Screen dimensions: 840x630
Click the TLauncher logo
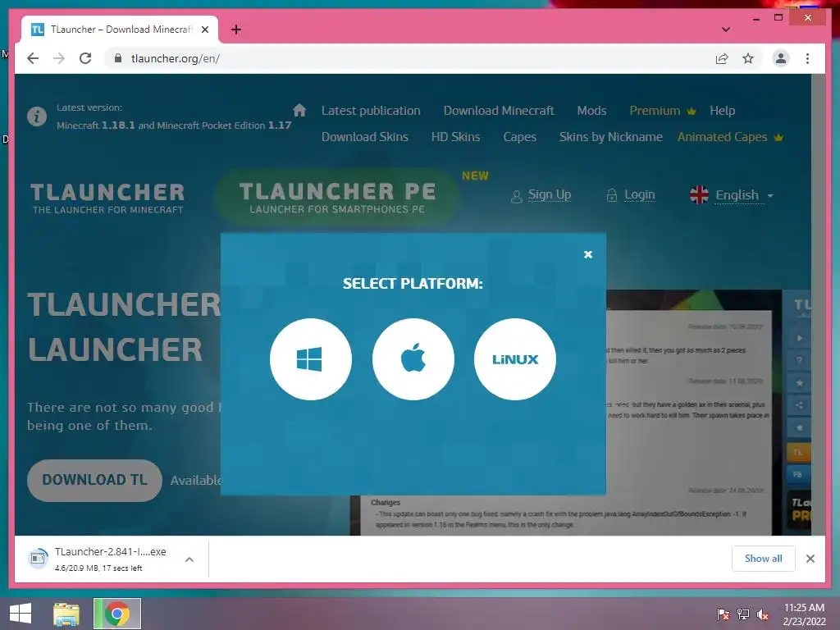coord(107,199)
